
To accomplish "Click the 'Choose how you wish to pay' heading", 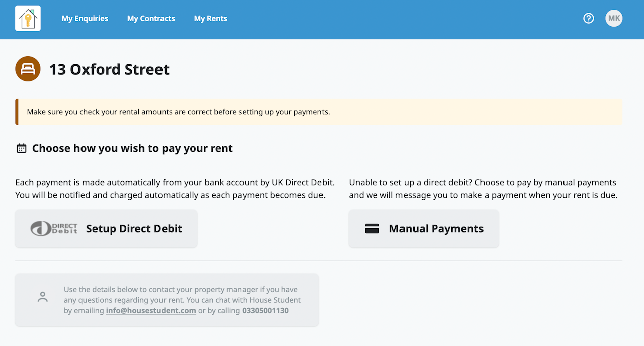I will click(x=132, y=148).
